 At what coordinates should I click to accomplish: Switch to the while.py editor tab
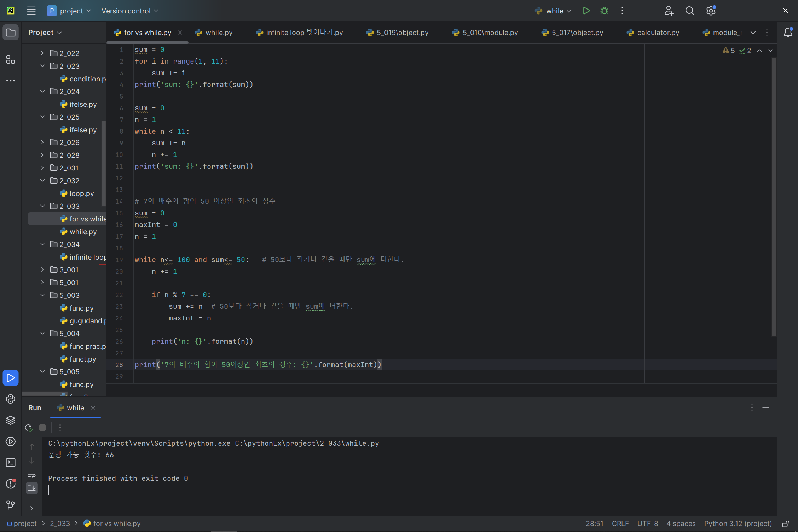214,33
